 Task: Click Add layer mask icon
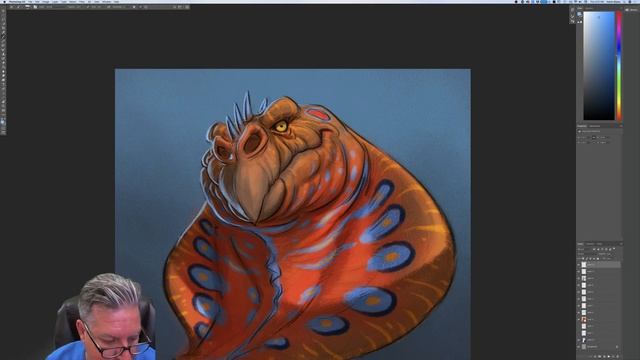click(600, 356)
